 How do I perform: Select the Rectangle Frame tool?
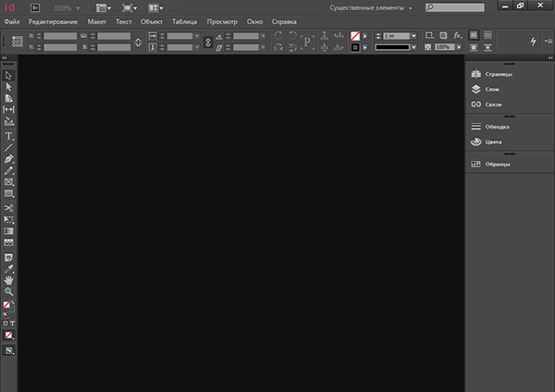tap(8, 182)
